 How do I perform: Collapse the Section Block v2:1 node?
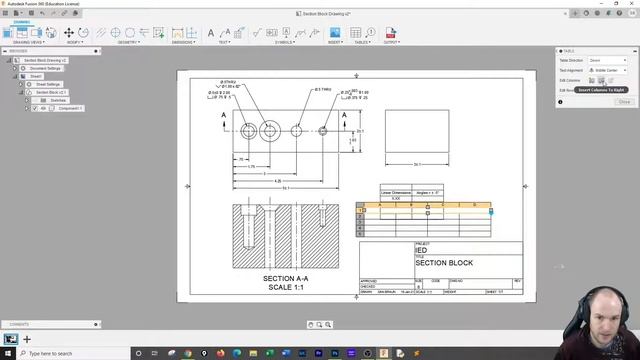coord(21,92)
